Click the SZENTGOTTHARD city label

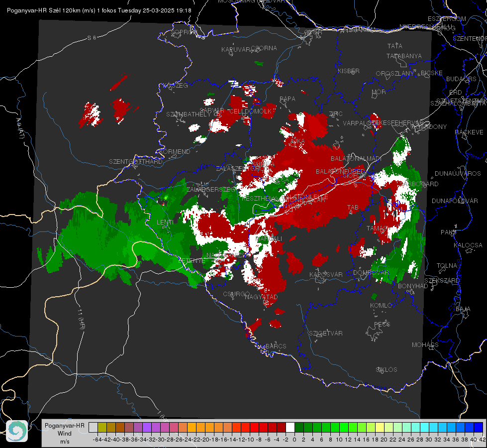pyautogui.click(x=136, y=161)
